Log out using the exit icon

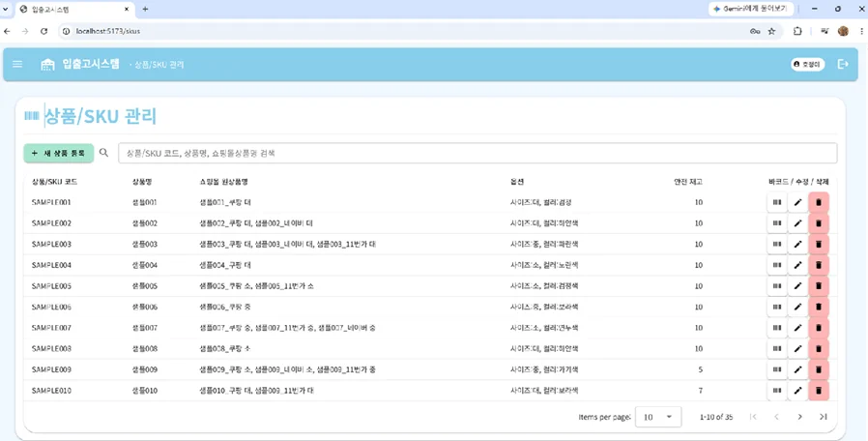tap(843, 64)
